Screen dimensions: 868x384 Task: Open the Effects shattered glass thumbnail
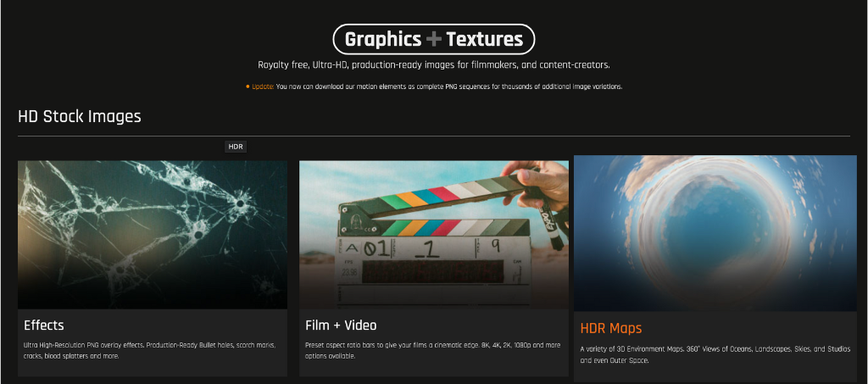point(153,235)
